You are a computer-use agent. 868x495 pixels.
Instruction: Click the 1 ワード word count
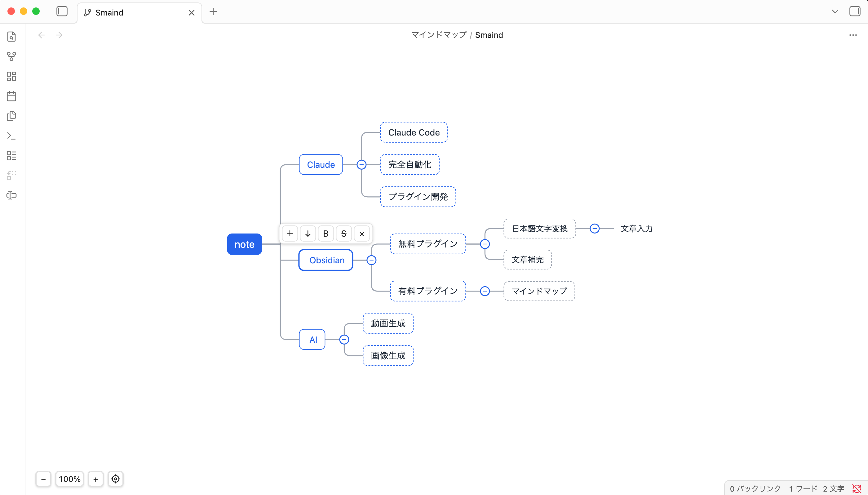coord(803,489)
